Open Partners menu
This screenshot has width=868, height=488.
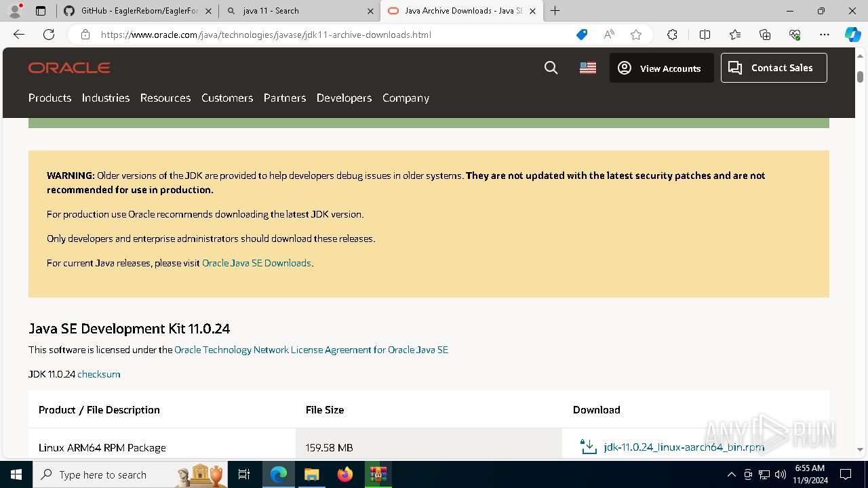pyautogui.click(x=285, y=98)
